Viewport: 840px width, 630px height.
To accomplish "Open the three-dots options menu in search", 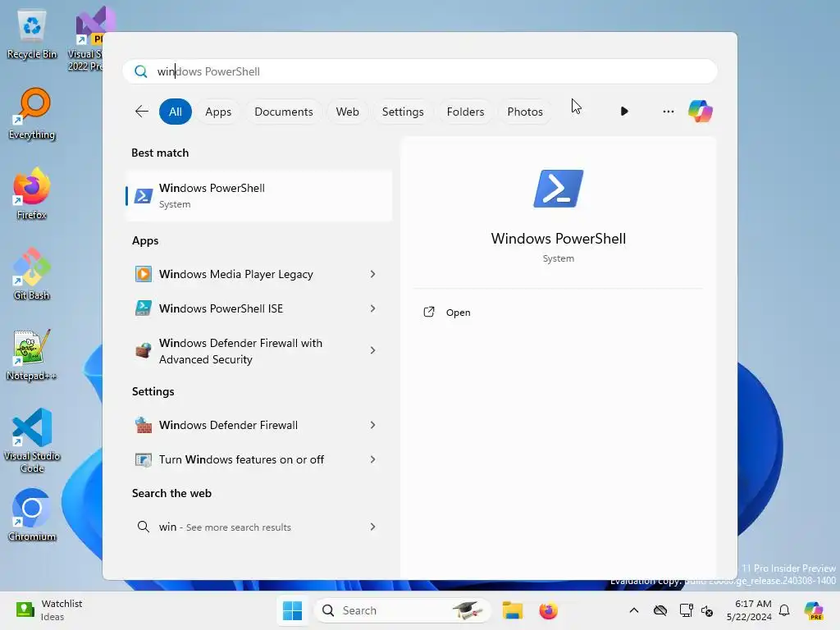I will pos(668,112).
